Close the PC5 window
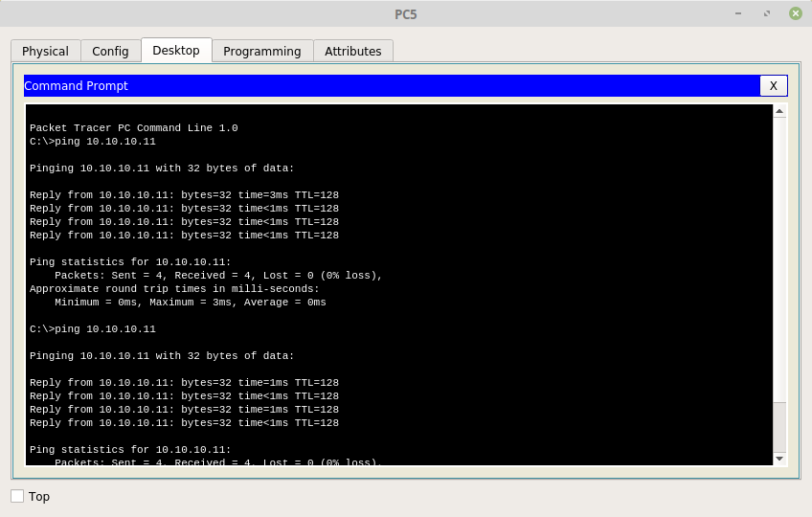The width and height of the screenshot is (812, 517). 796,13
